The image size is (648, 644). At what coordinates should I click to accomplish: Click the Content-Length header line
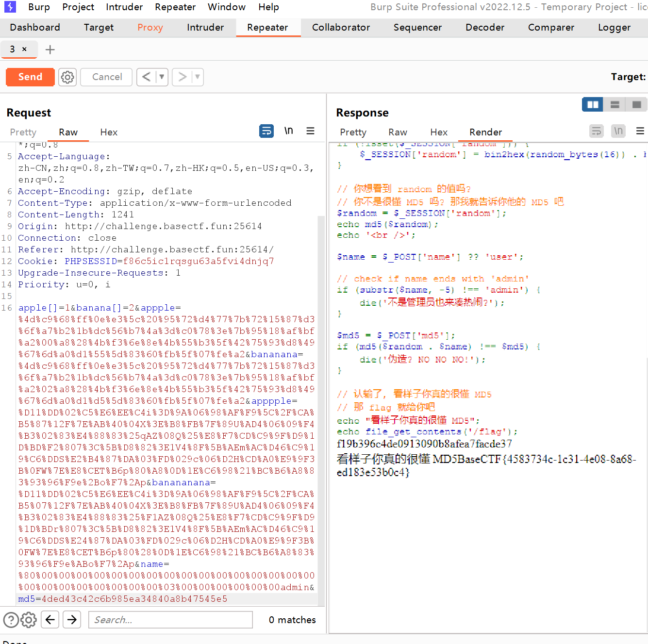(76, 215)
